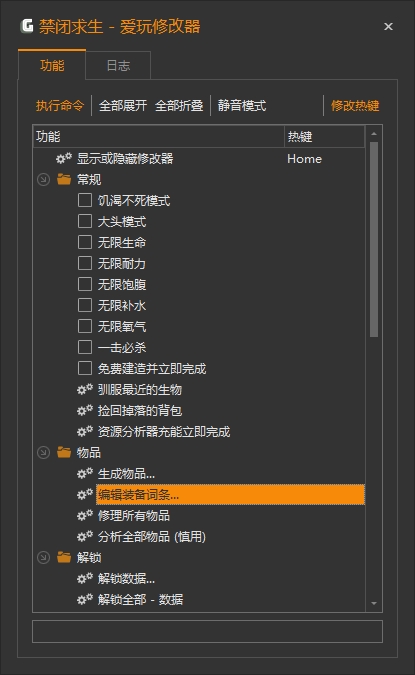
Task: Toggle the 免费建造并立即完成 checkbox
Action: click(x=85, y=368)
